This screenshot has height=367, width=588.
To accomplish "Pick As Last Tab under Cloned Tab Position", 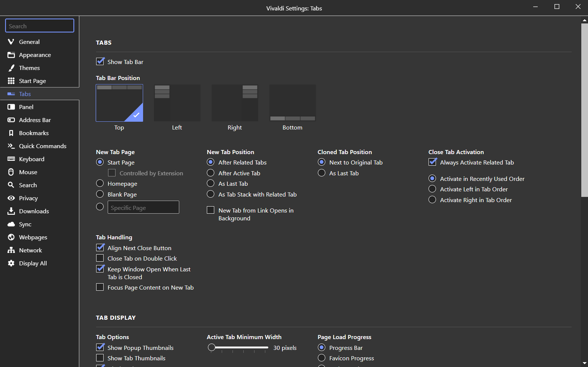I will tap(322, 173).
